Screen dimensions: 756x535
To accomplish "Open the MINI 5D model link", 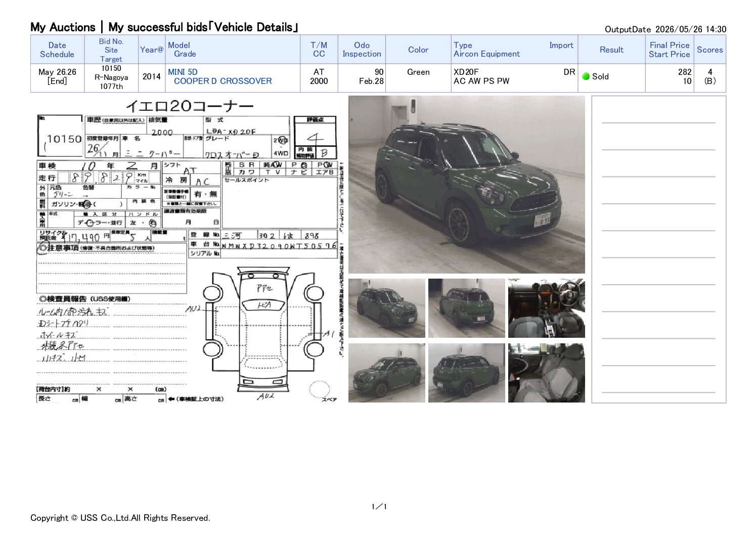I will (x=183, y=72).
